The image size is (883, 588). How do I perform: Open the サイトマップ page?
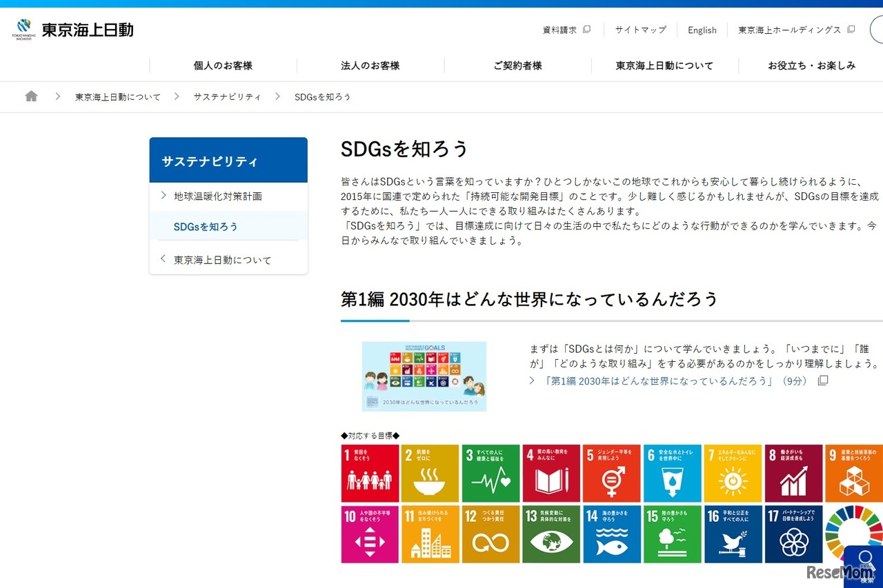pos(642,30)
